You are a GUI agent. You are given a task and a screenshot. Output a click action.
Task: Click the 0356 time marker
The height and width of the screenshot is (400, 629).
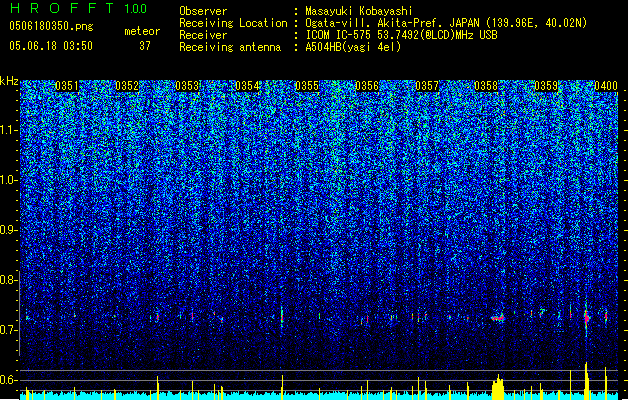point(367,86)
